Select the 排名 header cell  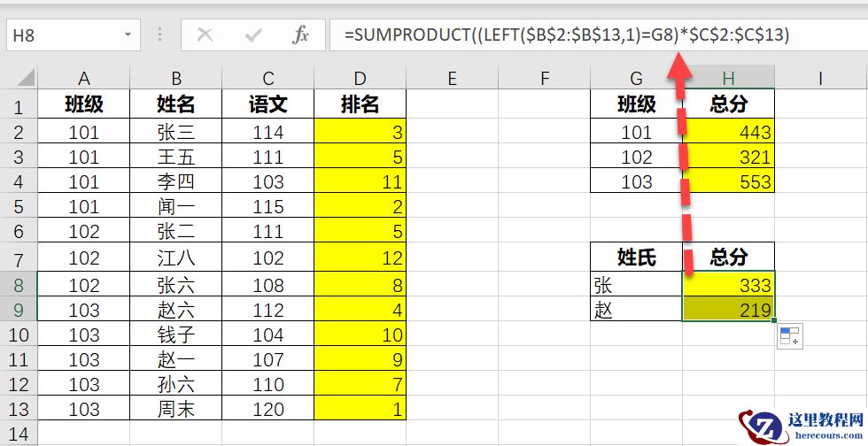point(360,104)
